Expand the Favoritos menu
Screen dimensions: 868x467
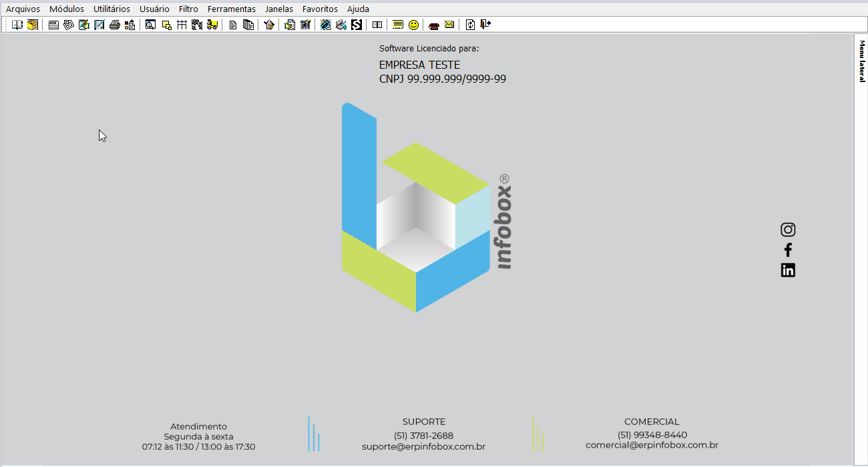pyautogui.click(x=320, y=9)
